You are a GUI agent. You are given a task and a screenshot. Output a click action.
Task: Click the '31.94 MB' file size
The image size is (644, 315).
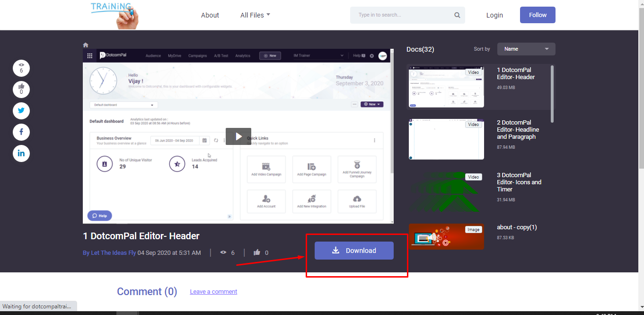(506, 200)
